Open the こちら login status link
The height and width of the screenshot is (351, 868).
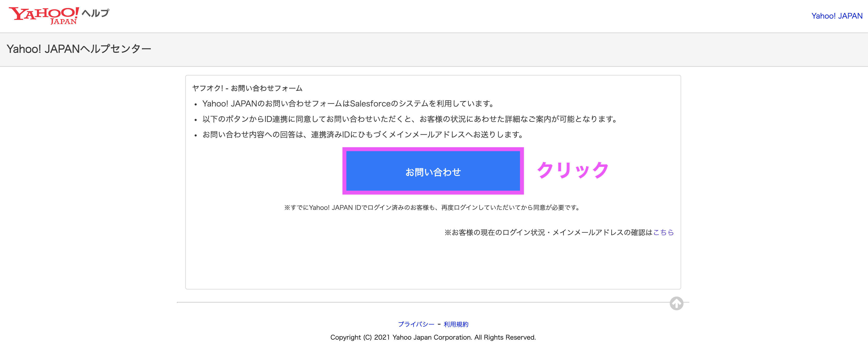(x=663, y=232)
